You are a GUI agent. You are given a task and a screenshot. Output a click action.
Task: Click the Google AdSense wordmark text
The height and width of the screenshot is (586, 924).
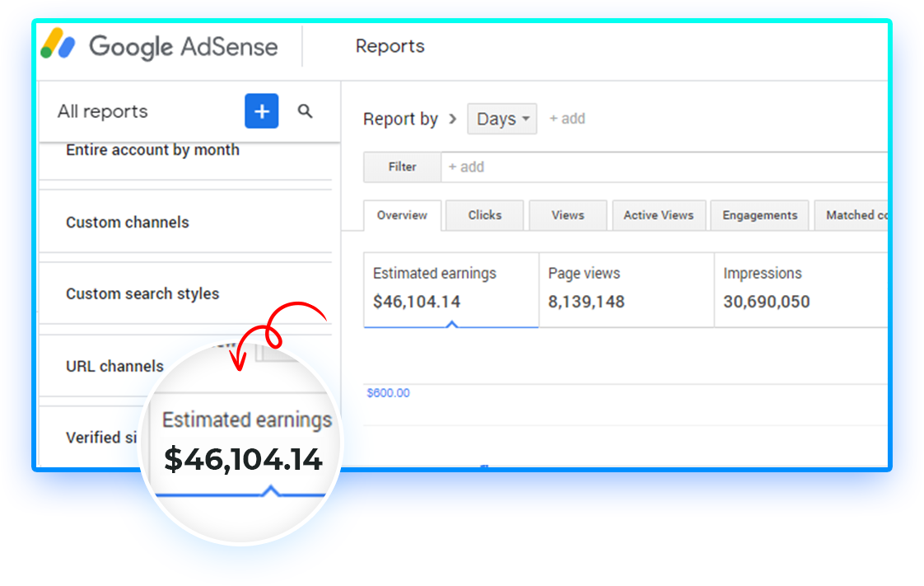[x=184, y=47]
